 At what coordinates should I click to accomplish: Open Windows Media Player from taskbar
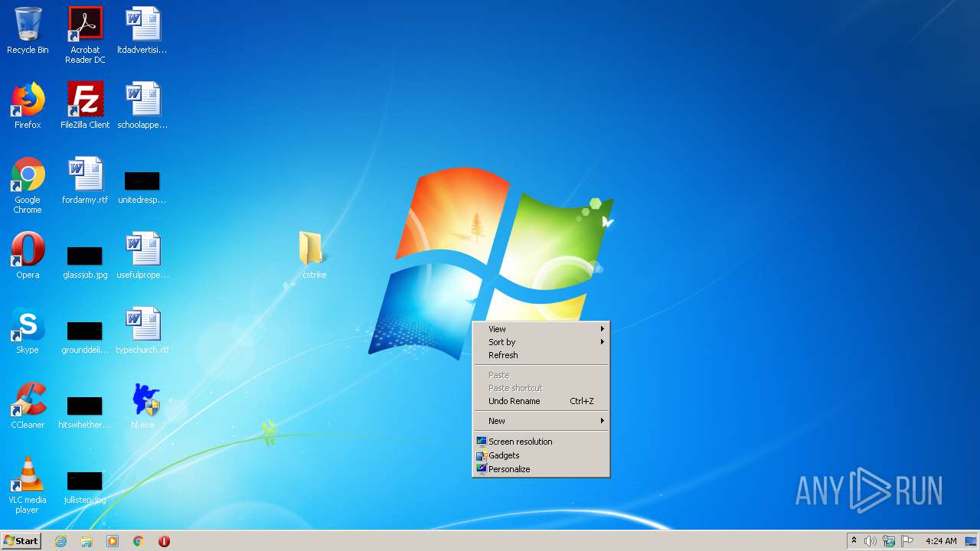tap(113, 541)
